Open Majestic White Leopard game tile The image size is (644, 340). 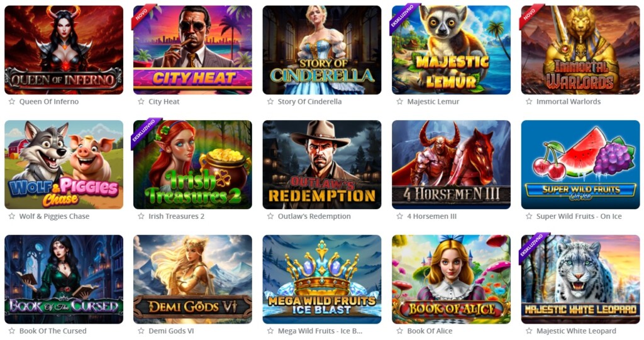click(x=580, y=279)
